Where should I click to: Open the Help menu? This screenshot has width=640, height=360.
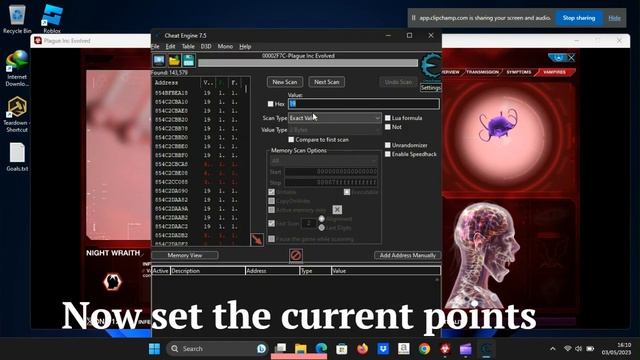tap(245, 47)
